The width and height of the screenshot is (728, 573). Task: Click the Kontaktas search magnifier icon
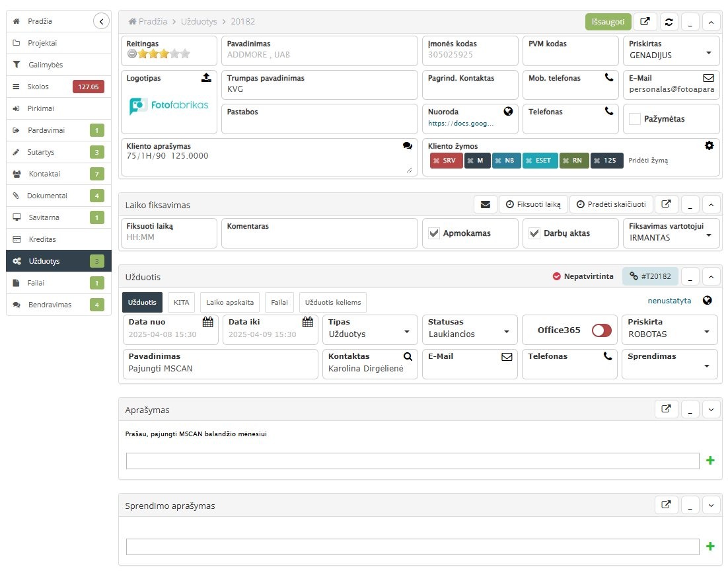[408, 356]
